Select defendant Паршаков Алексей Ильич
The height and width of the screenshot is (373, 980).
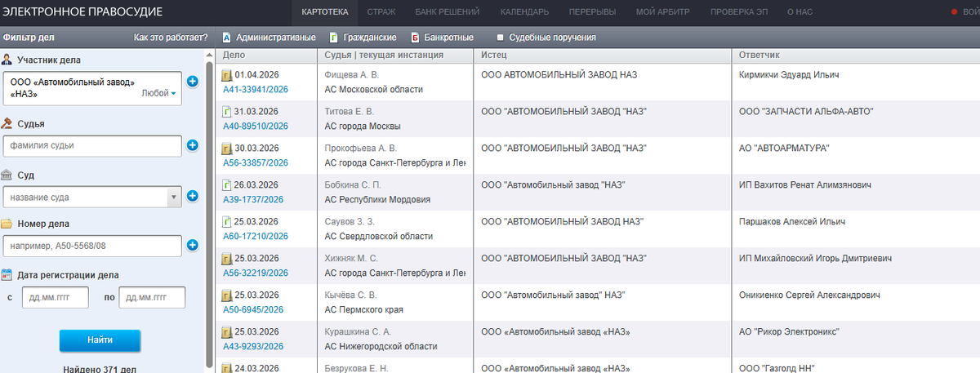[x=792, y=222]
